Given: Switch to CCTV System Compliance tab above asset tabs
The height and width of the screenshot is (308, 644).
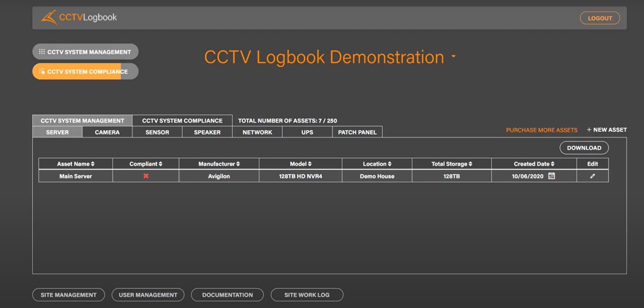Looking at the screenshot, I should 182,120.
